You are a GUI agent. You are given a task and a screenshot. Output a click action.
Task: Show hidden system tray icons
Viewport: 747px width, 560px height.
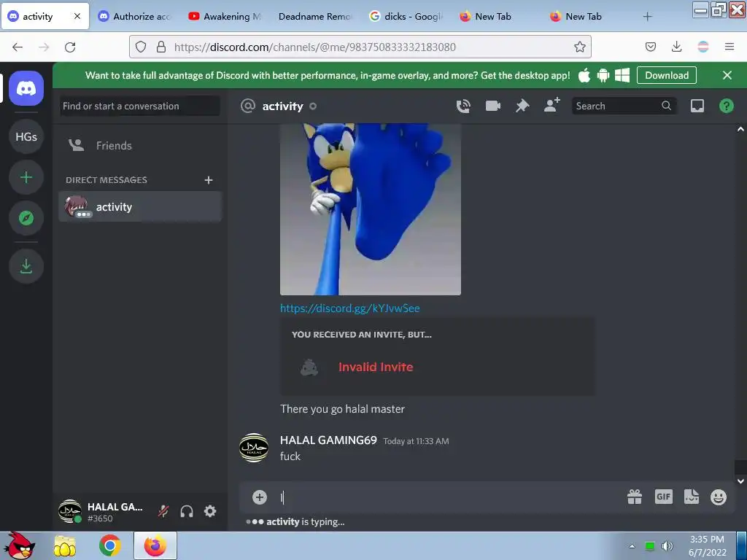click(632, 546)
